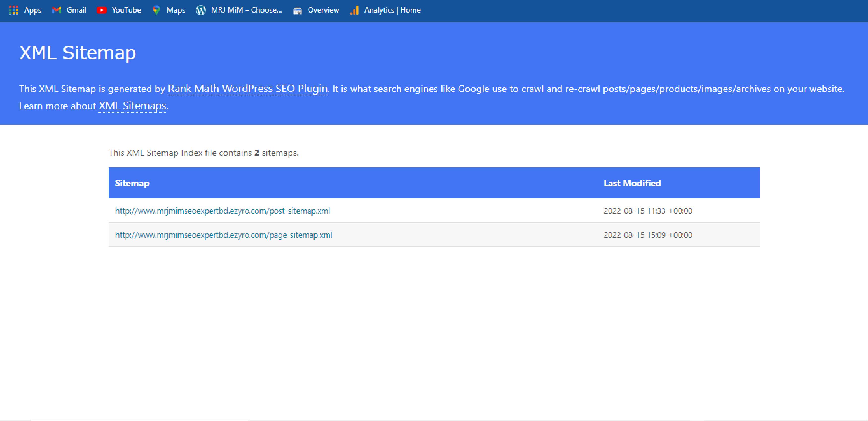868x421 pixels.
Task: Open the page-sitemap.xml link
Action: click(223, 235)
